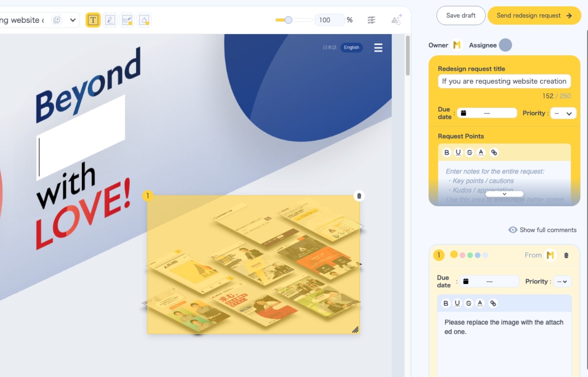The height and width of the screenshot is (377, 588).
Task: Click the zoom slider handle
Action: (288, 20)
